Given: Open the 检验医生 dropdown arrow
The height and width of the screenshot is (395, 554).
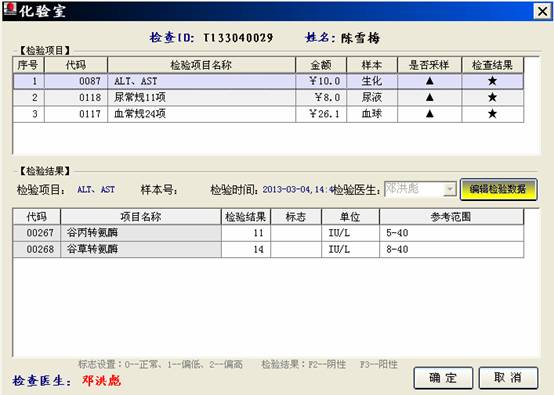Looking at the screenshot, I should (449, 189).
